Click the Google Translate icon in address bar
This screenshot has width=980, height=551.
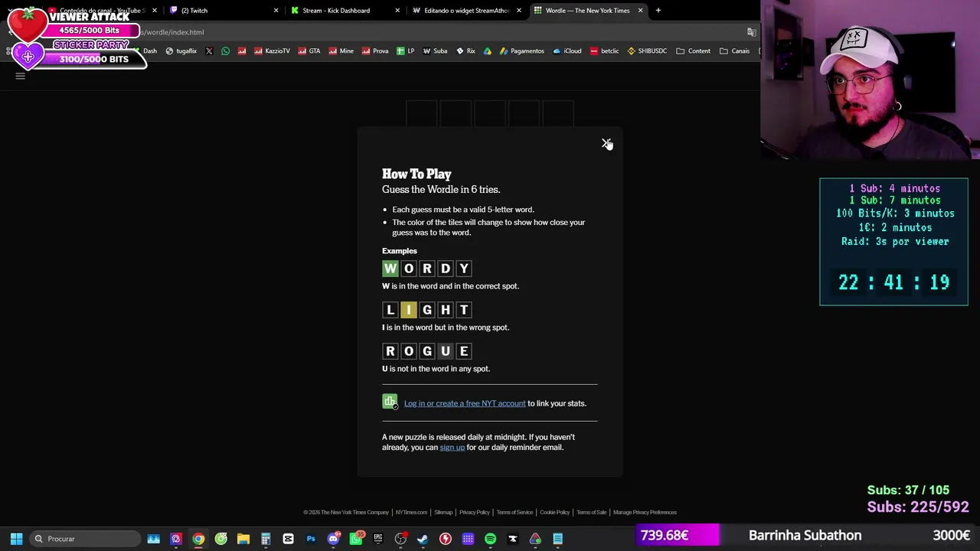point(751,32)
